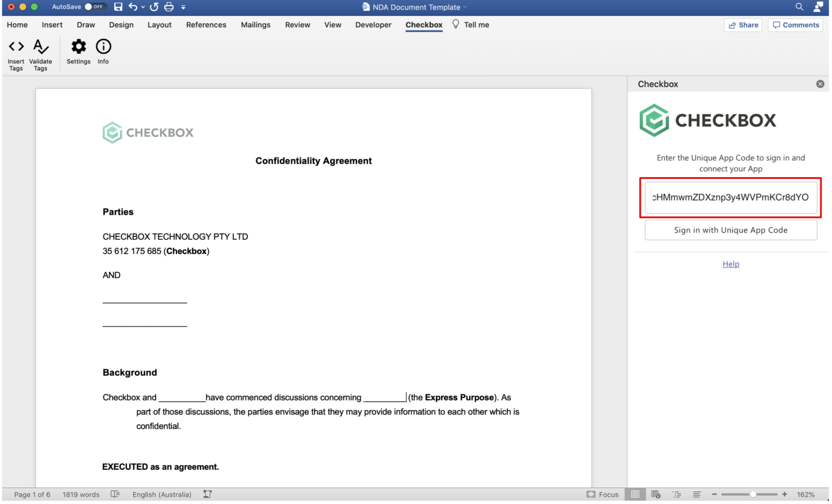
Task: Open the Comments pane
Action: pos(796,25)
